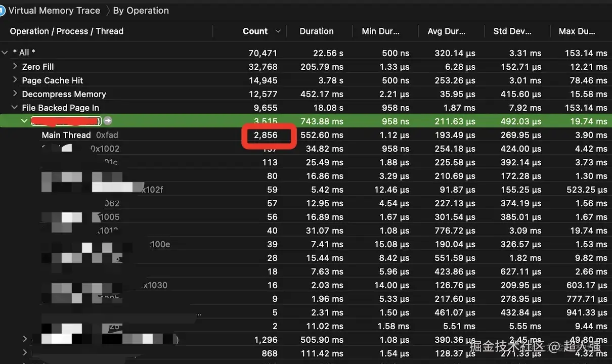612x364 pixels.
Task: Sort by the Count column header
Action: [x=255, y=31]
